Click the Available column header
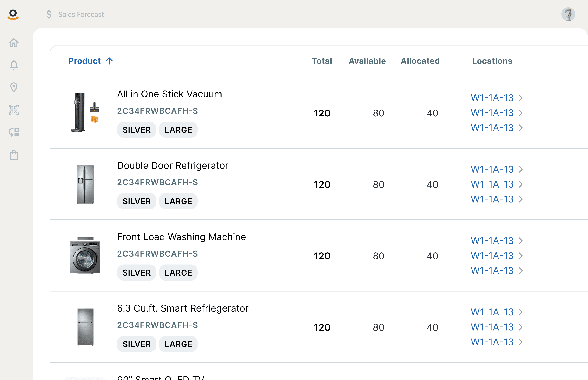588x380 pixels. point(367,61)
